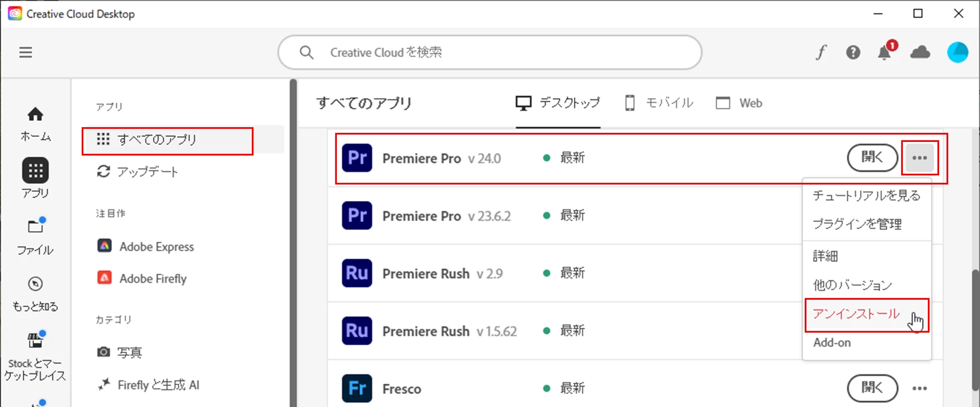Screen dimensions: 980x407
Task: Open the help question mark icon
Action: (x=853, y=52)
